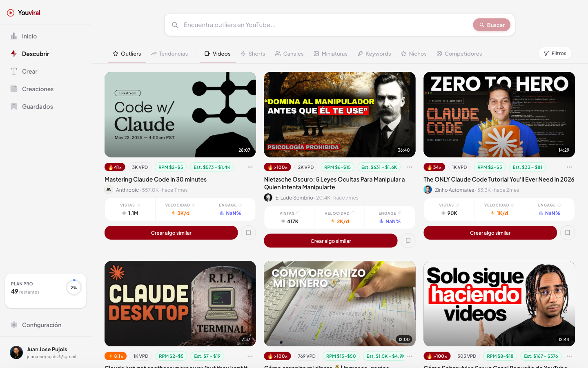Click the 8.1x outlier score badge

(116, 356)
